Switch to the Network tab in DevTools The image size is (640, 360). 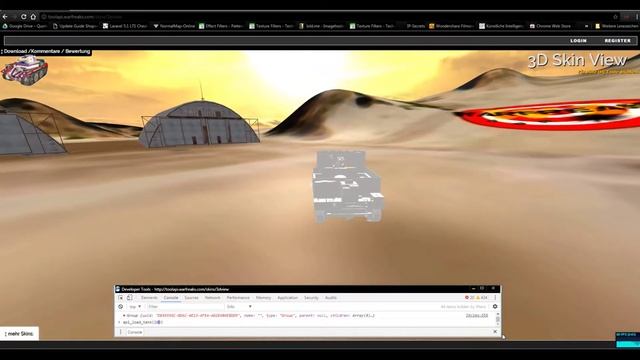coord(212,298)
